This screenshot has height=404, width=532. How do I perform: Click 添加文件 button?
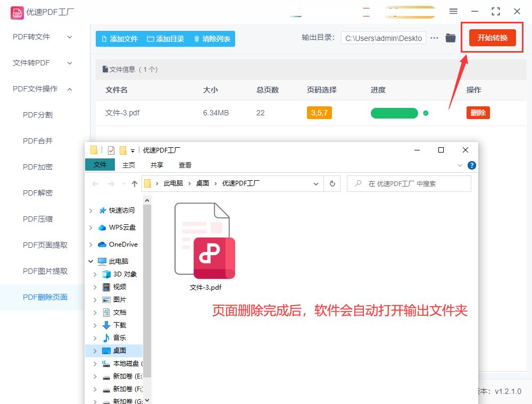(119, 39)
